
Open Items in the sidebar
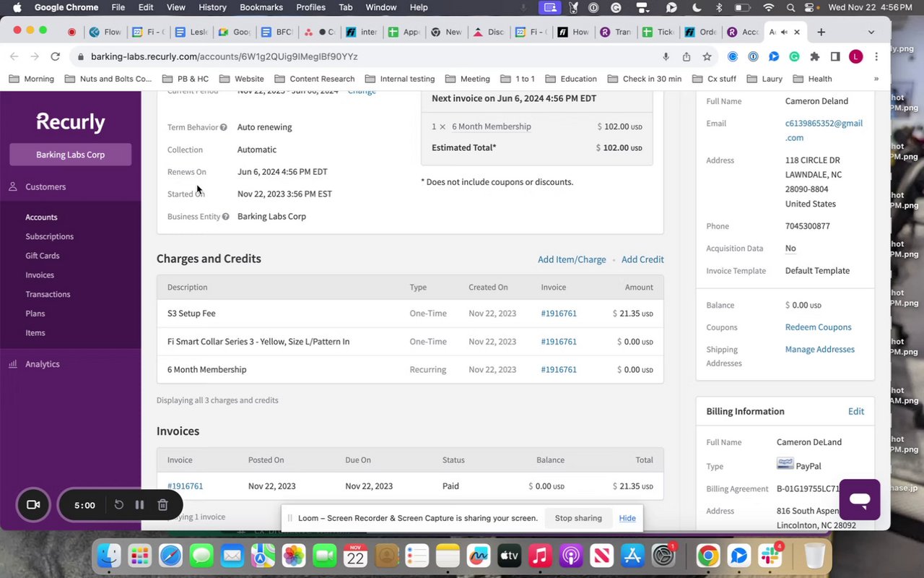(35, 333)
